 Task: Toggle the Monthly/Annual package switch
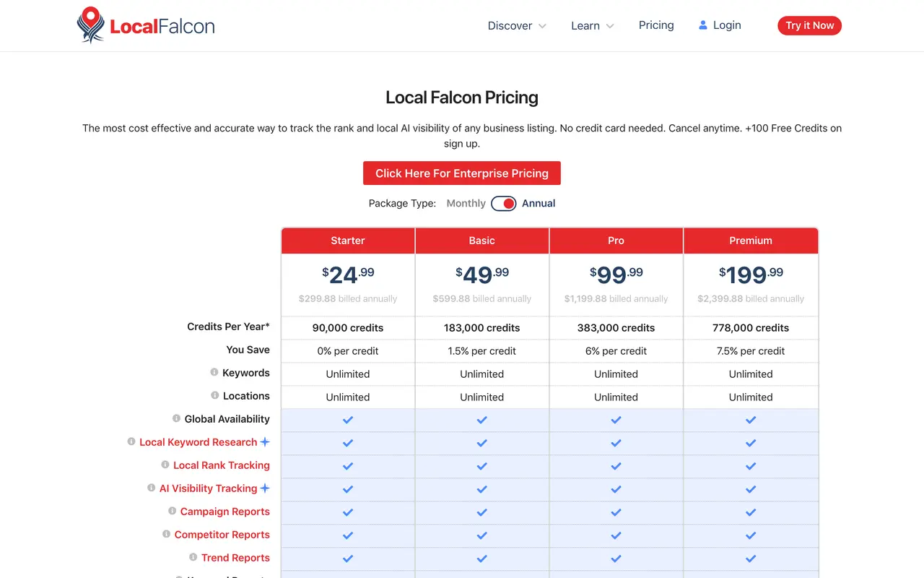point(504,204)
